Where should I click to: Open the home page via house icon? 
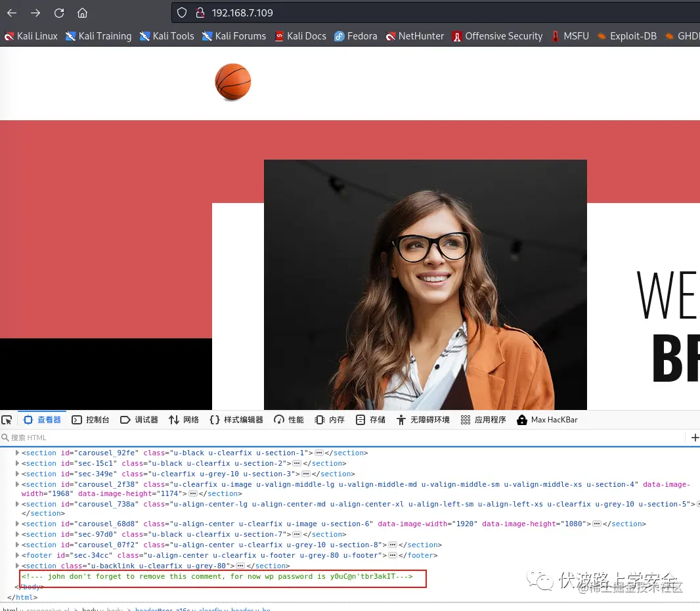click(82, 13)
